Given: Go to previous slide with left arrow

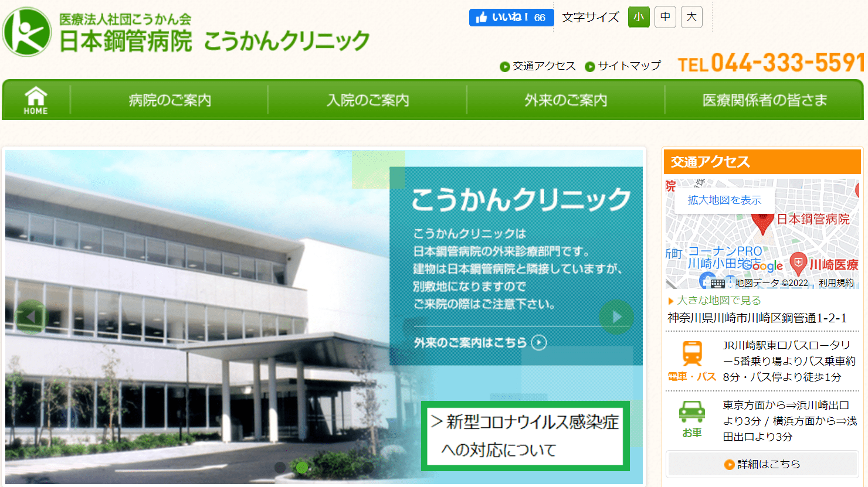Looking at the screenshot, I should click(30, 317).
